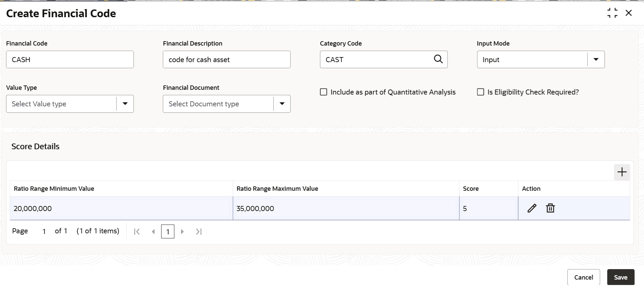The width and height of the screenshot is (644, 286).
Task: Focus the Financial Code input field
Action: [x=70, y=59]
